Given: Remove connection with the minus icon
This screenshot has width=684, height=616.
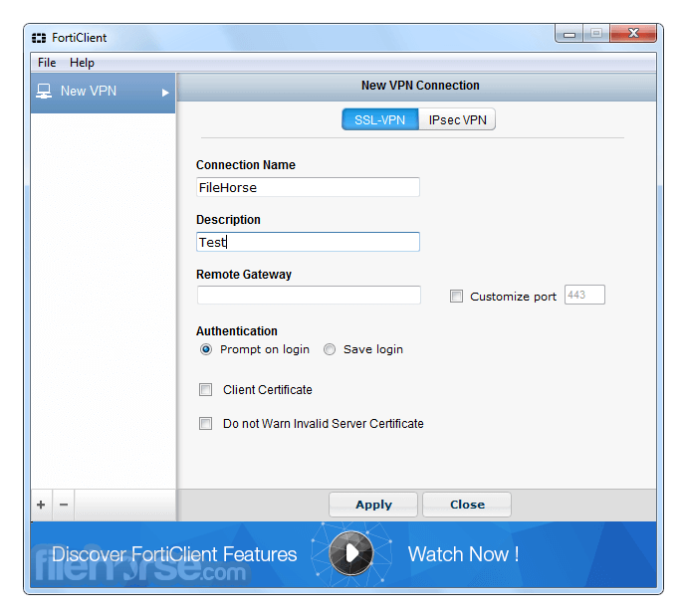Looking at the screenshot, I should coord(64,505).
